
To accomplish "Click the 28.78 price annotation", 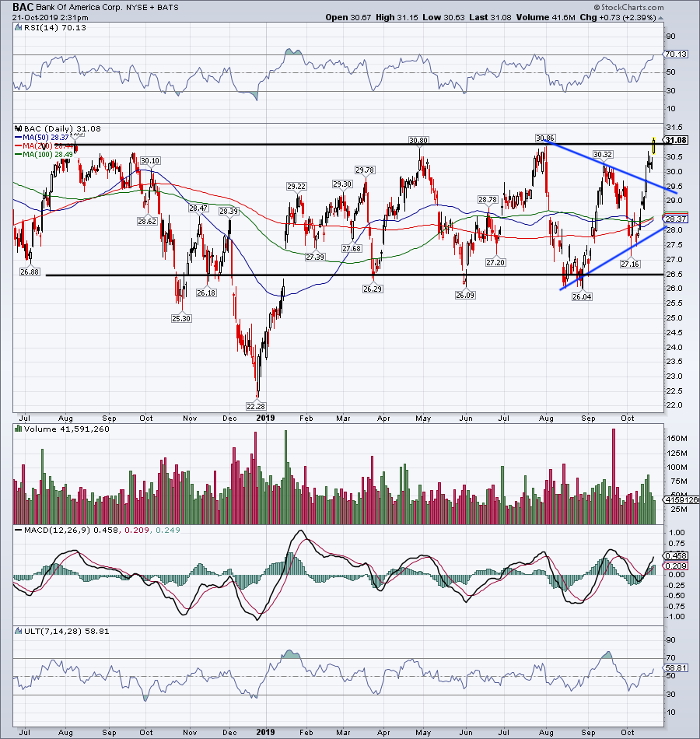I will [488, 200].
